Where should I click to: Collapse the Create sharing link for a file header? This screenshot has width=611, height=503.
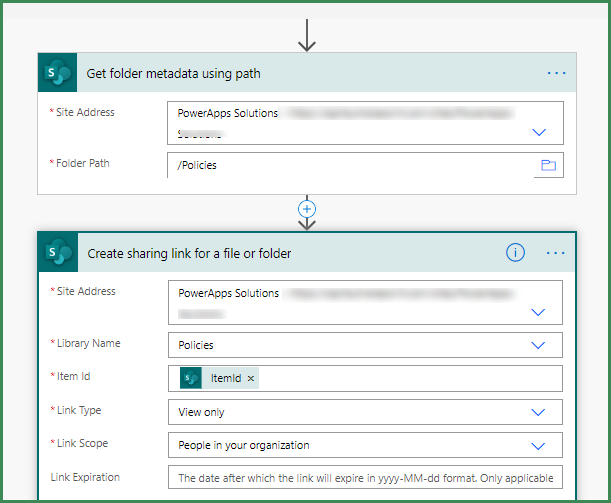(307, 252)
